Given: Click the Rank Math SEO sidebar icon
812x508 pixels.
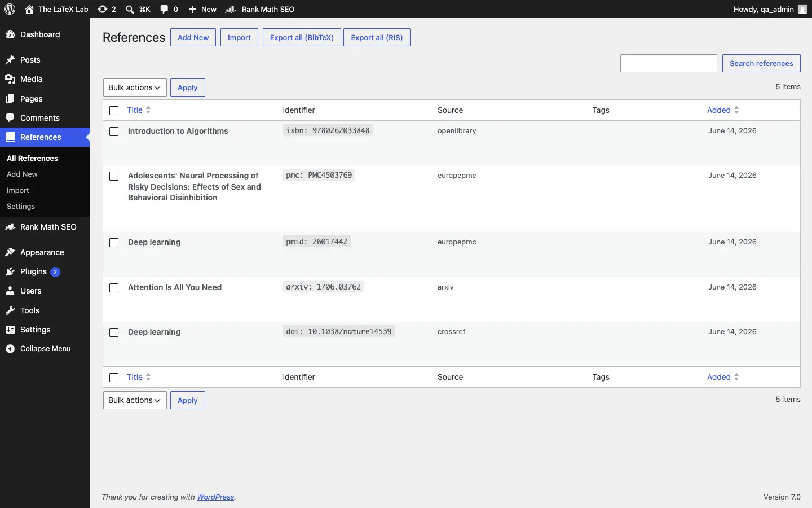Looking at the screenshot, I should tap(10, 227).
